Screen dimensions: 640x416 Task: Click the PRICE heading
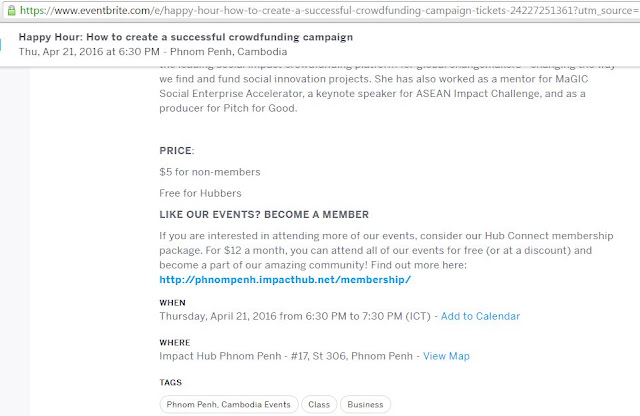tap(177, 151)
